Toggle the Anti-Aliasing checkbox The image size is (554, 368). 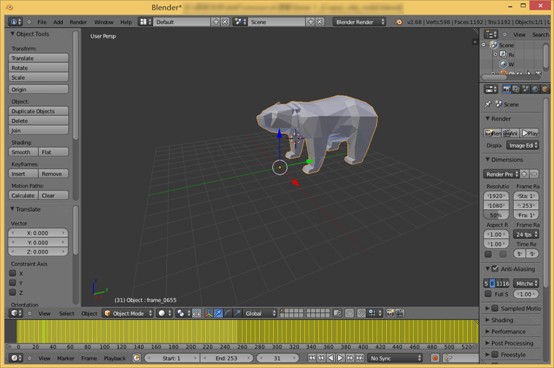pyautogui.click(x=495, y=269)
